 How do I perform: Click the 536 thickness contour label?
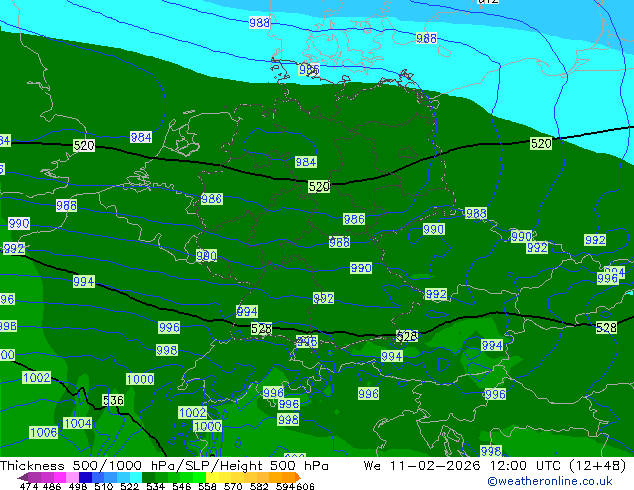113,400
